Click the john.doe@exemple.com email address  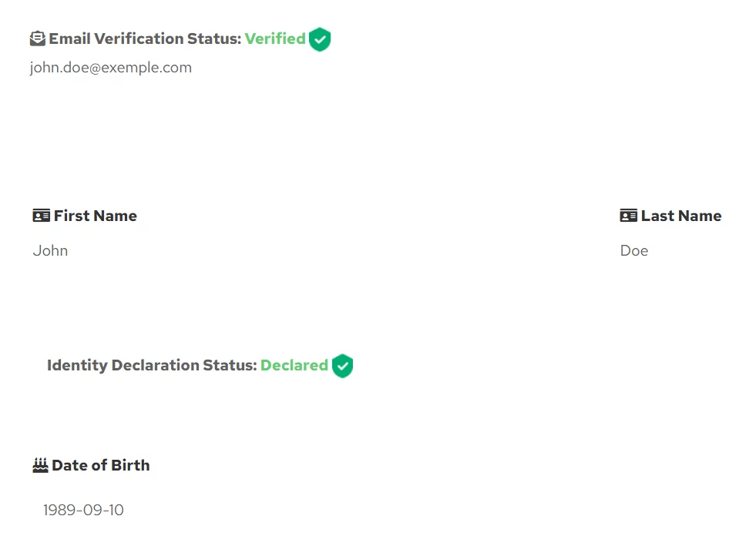[111, 68]
